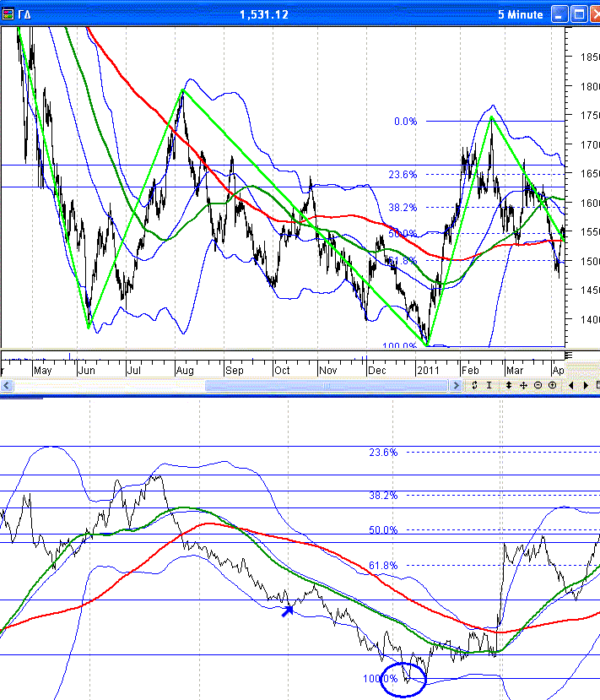The image size is (600, 700).
Task: Select the blue arrow marker on the lower chart
Action: tap(288, 608)
